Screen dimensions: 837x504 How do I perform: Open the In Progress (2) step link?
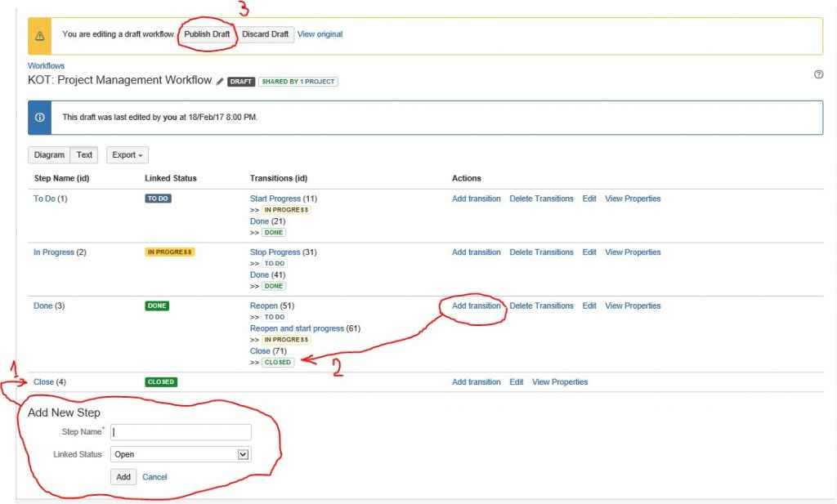(x=60, y=252)
